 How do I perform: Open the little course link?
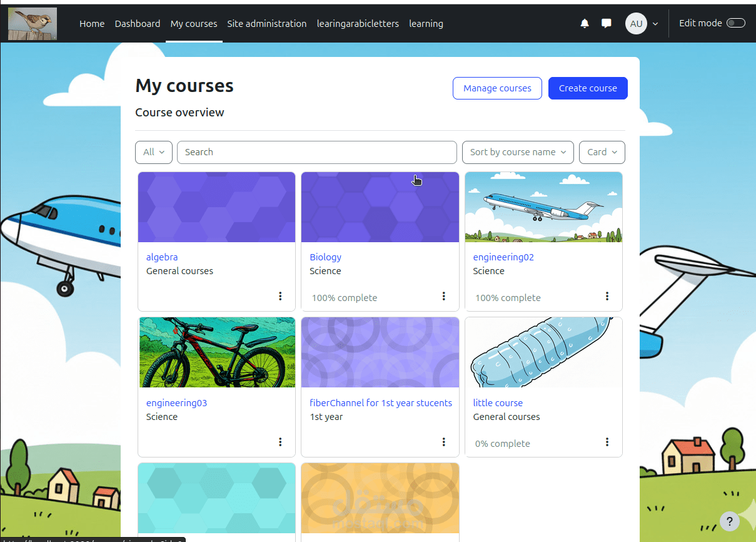coord(498,403)
